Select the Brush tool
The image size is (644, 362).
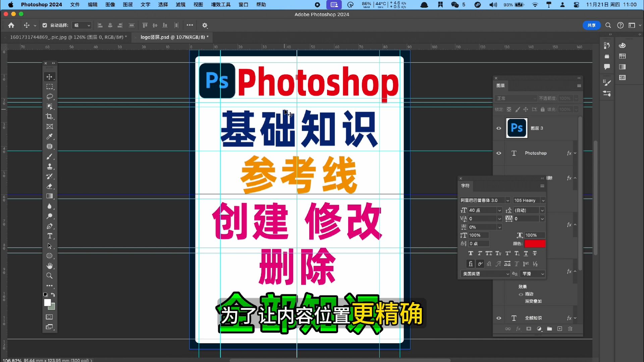click(x=50, y=157)
